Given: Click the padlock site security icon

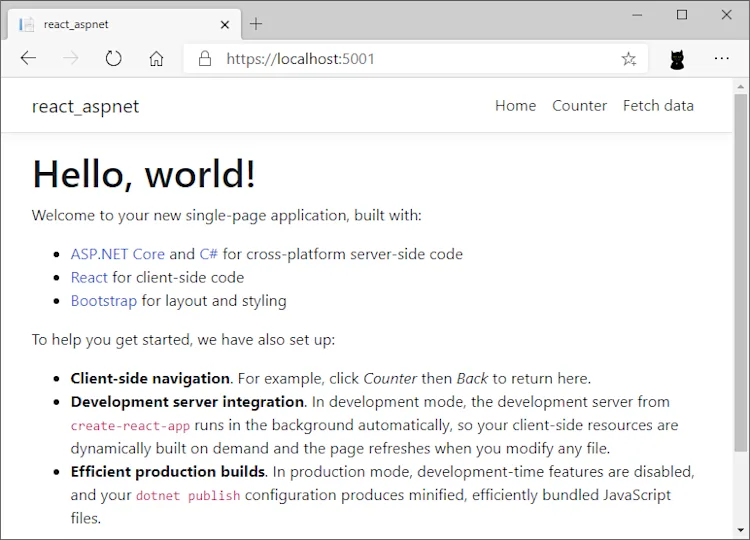Looking at the screenshot, I should click(205, 59).
